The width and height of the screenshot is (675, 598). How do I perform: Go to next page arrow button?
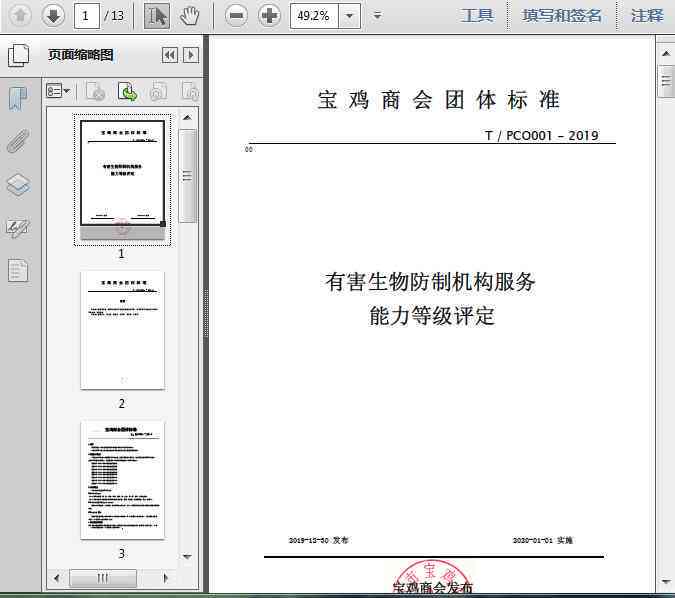(x=53, y=16)
